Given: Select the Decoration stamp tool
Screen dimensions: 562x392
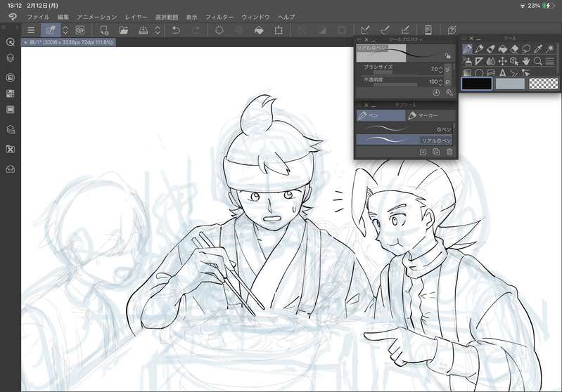Looking at the screenshot, I should [467, 61].
